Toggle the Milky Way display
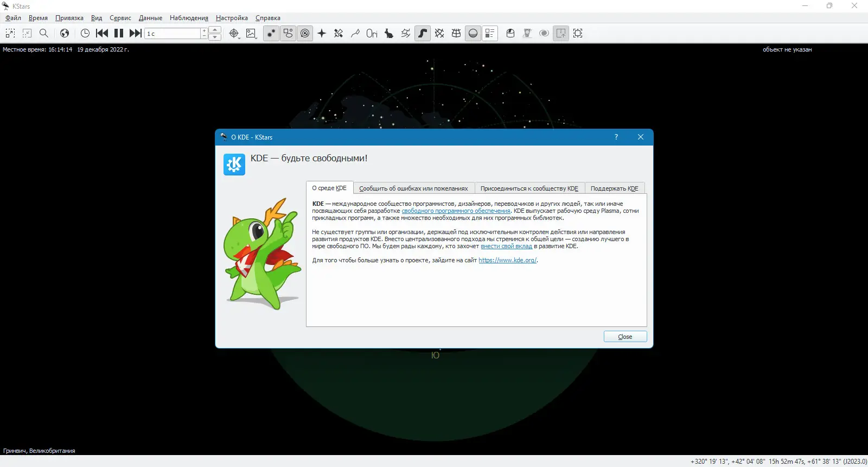Screen dimensions: 868x467 423,33
